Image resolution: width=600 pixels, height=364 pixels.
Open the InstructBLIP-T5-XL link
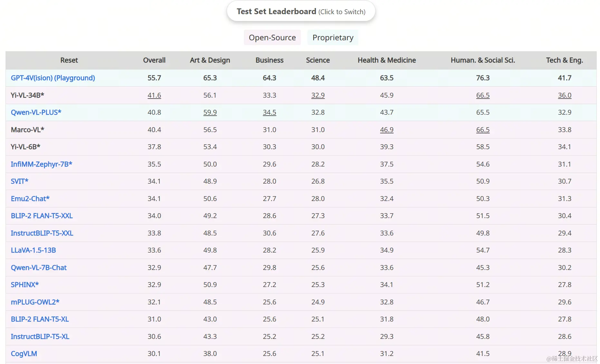[x=40, y=337]
